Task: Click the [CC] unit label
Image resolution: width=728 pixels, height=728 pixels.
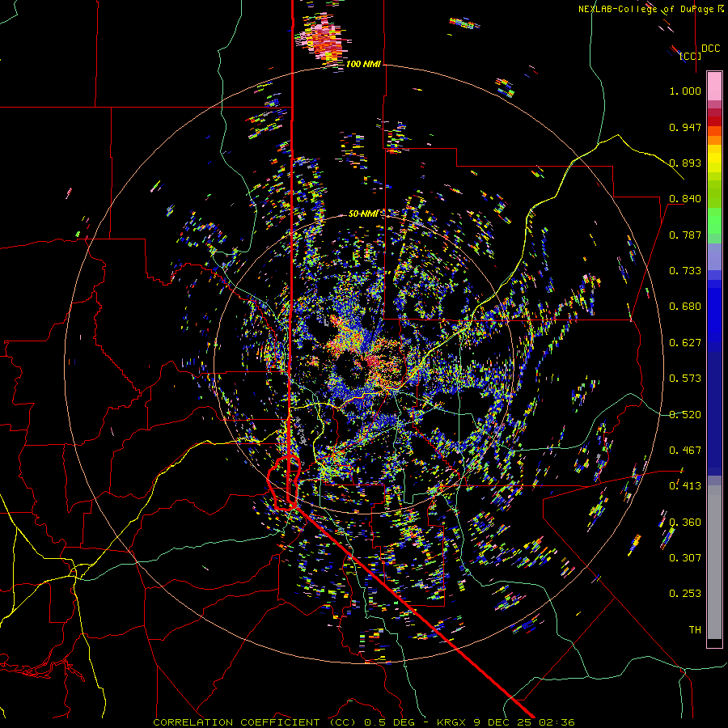Action: 690,56
